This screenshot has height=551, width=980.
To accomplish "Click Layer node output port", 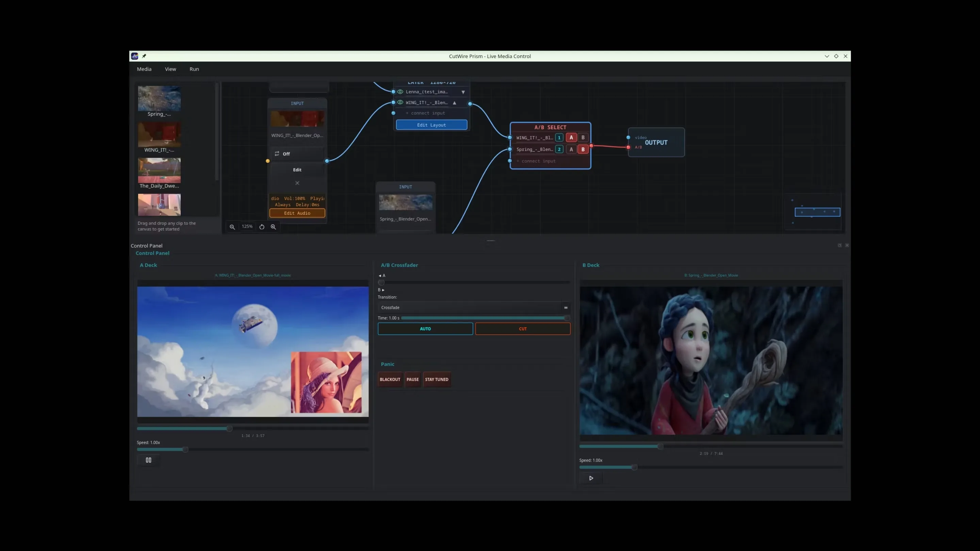I will click(470, 103).
